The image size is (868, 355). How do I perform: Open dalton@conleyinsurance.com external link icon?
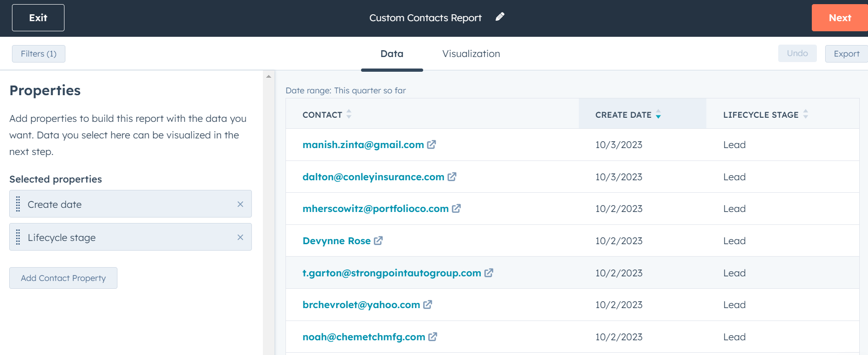(x=452, y=177)
